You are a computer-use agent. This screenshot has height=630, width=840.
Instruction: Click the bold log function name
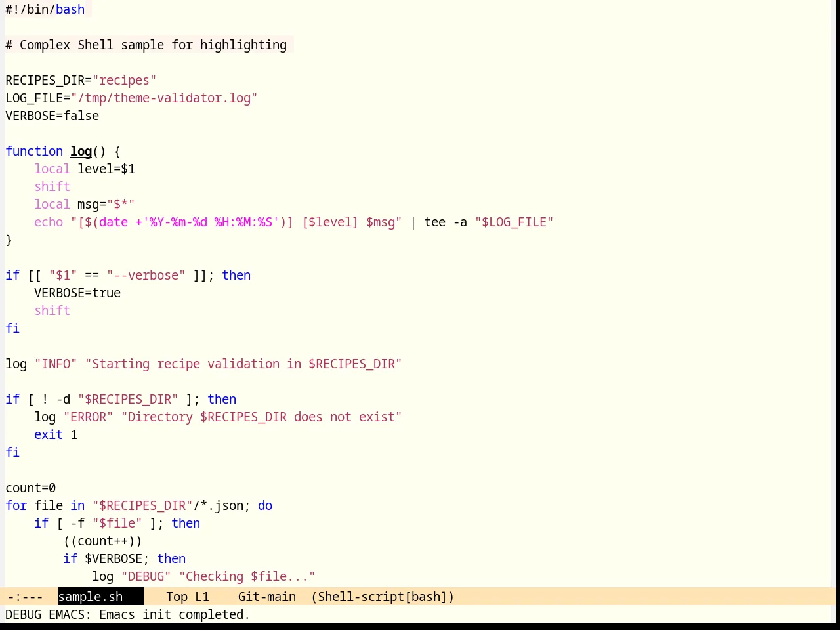[x=81, y=151]
